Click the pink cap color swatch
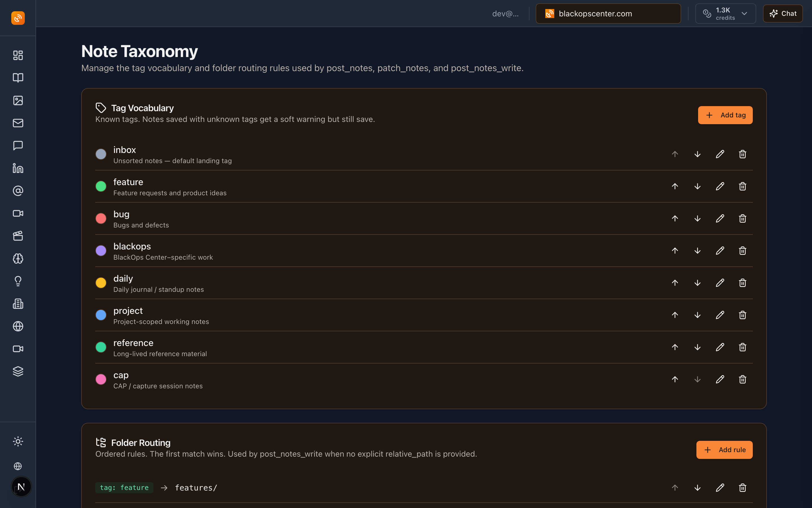This screenshot has width=812, height=508. click(x=101, y=379)
